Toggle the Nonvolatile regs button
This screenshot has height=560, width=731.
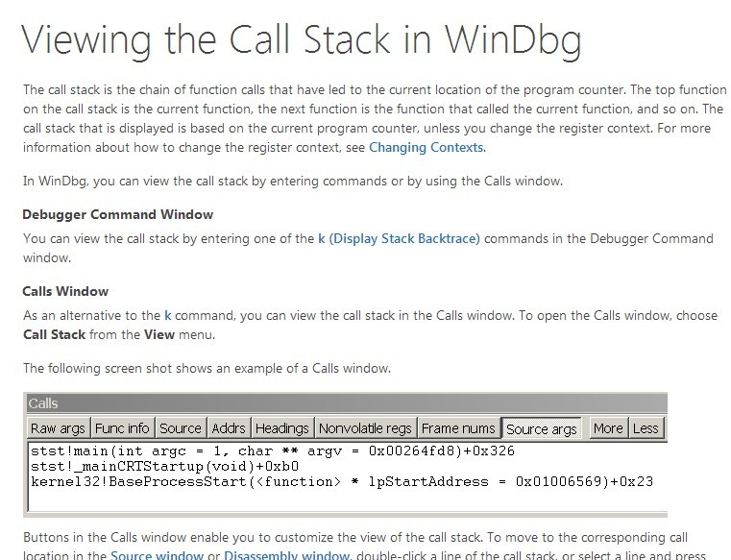click(x=365, y=428)
